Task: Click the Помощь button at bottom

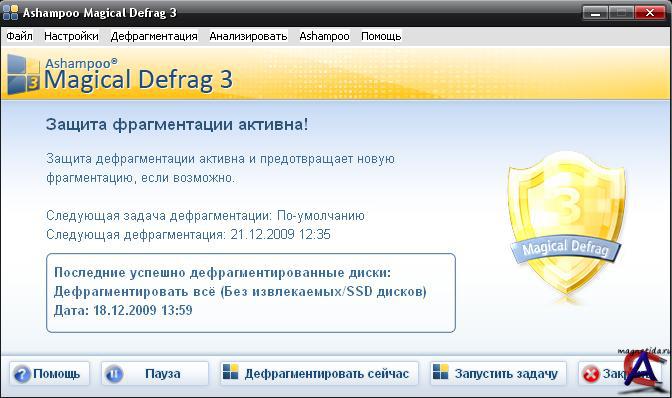Action: point(50,374)
